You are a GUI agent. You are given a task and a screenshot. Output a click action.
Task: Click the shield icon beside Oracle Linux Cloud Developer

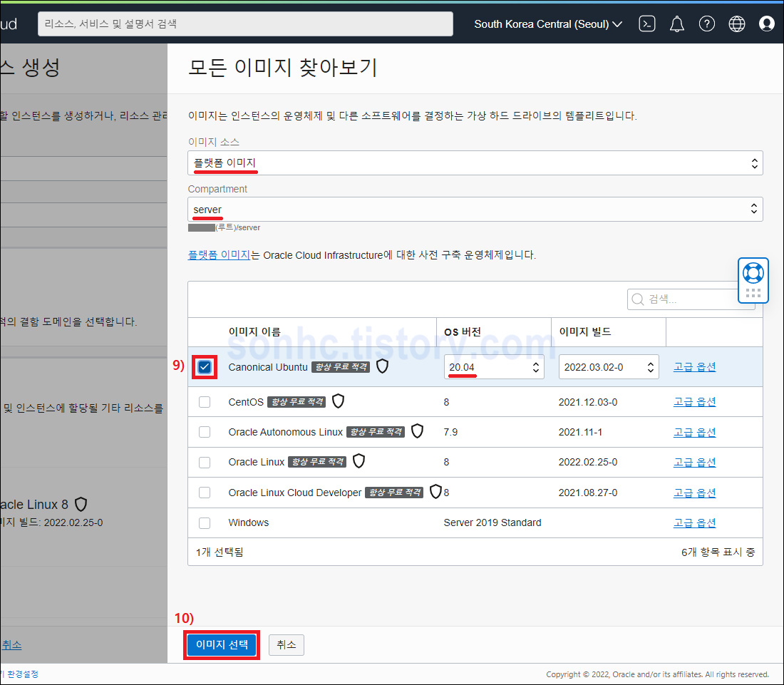(435, 492)
